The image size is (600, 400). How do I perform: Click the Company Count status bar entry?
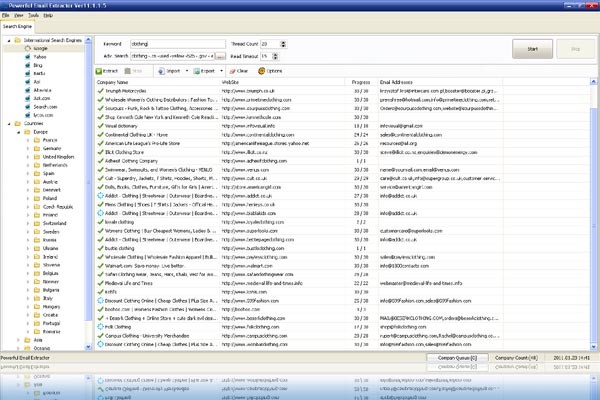tap(516, 358)
